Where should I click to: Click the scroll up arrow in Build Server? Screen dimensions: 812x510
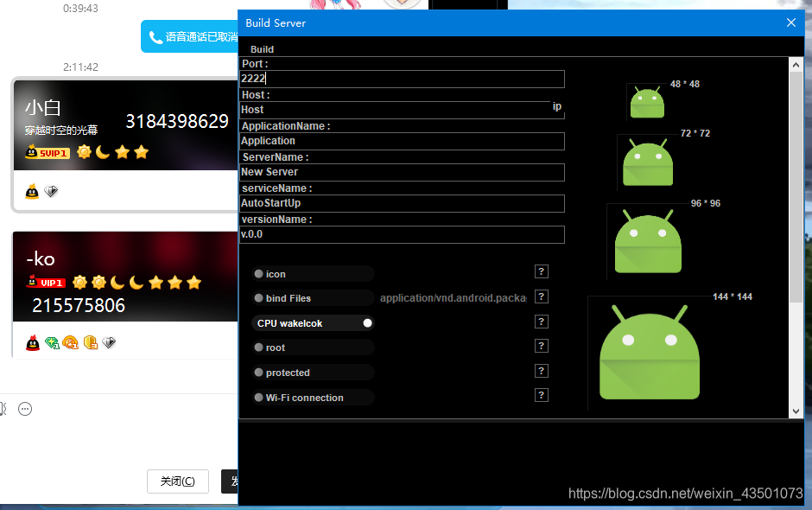796,65
